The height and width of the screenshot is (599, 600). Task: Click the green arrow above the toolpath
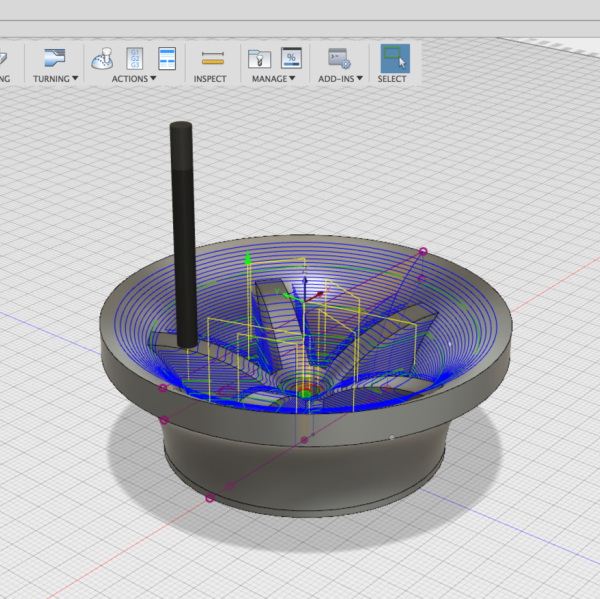[x=248, y=258]
